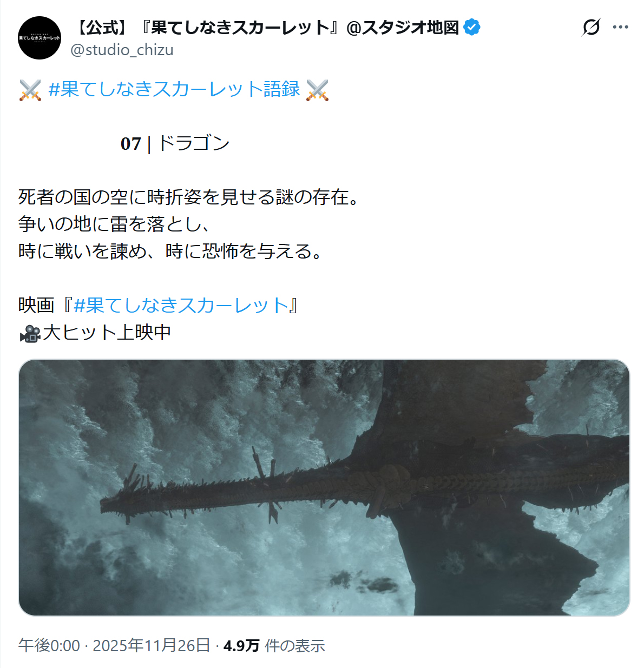
Task: Click the 映画 word before the hashtag
Action: click(36, 306)
